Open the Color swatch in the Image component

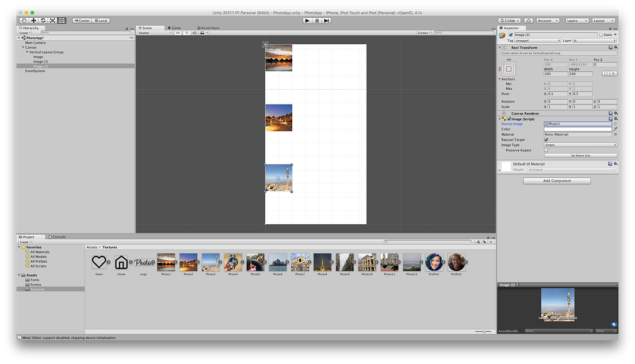[x=578, y=129]
